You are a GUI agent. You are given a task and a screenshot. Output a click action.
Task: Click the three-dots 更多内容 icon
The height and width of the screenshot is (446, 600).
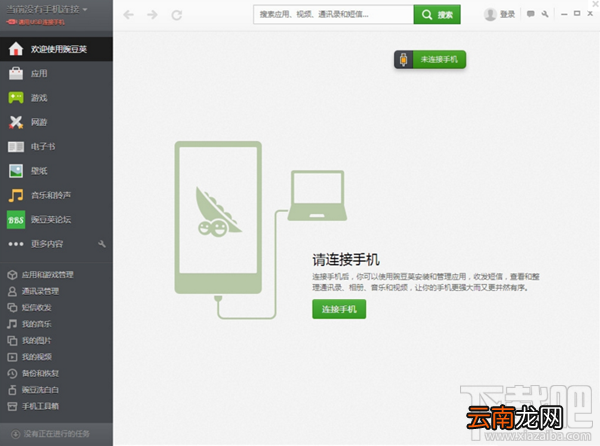coord(16,244)
